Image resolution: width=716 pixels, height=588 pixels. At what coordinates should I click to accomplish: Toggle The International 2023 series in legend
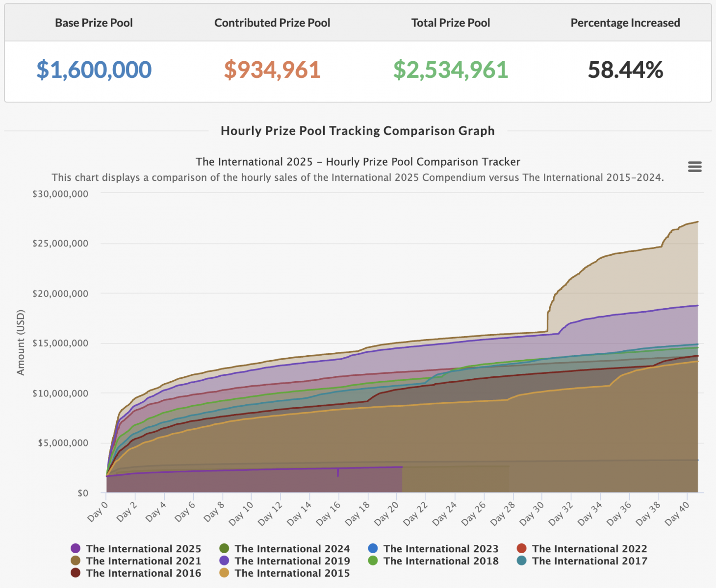433,549
